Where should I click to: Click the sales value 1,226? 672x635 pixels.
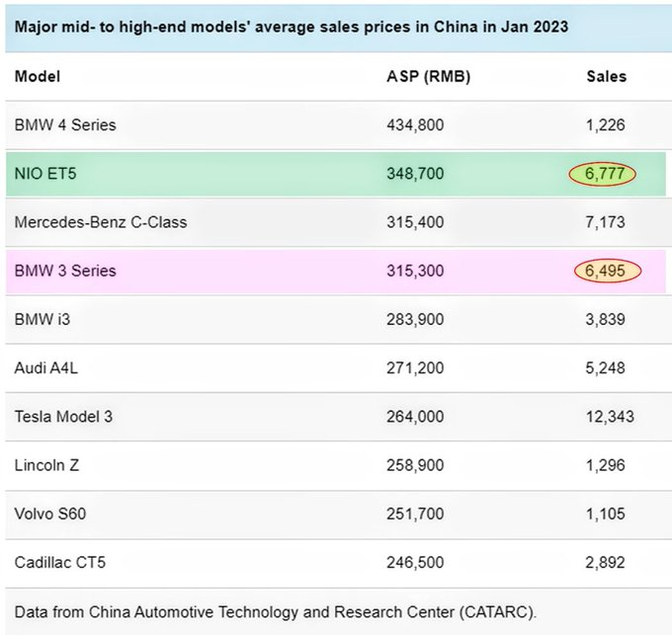coord(605,125)
